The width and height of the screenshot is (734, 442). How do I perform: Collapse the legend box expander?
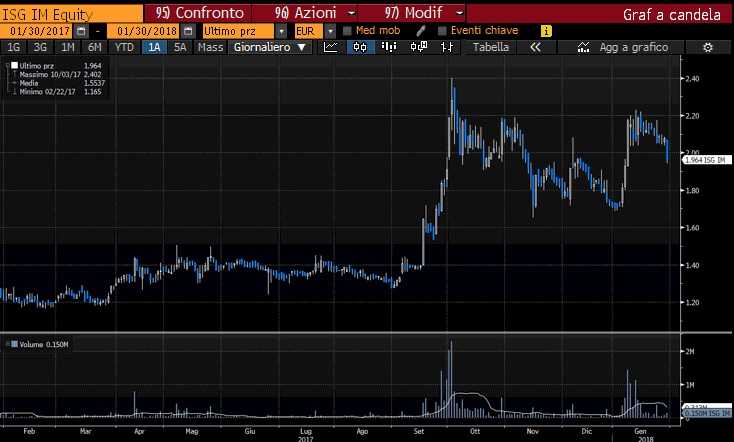7,66
